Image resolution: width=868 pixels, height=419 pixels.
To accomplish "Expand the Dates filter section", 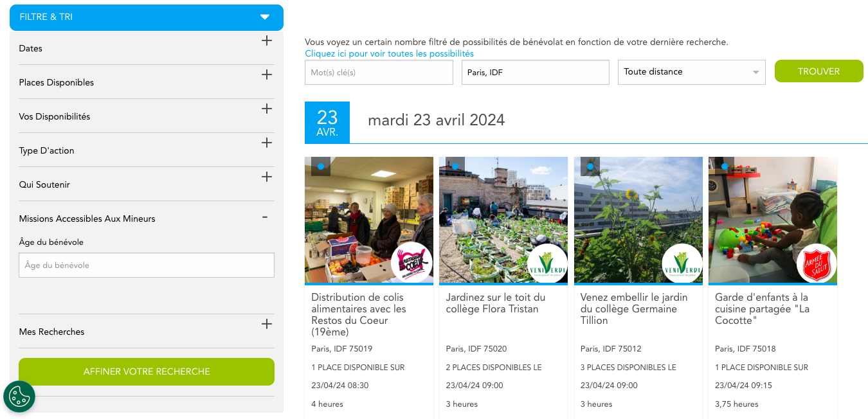I will point(266,41).
